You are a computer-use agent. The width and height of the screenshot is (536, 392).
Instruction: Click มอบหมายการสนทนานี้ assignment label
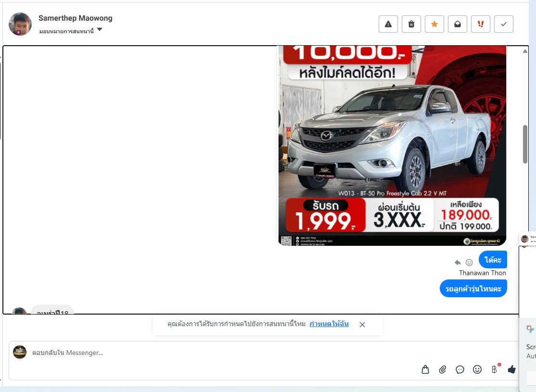66,31
